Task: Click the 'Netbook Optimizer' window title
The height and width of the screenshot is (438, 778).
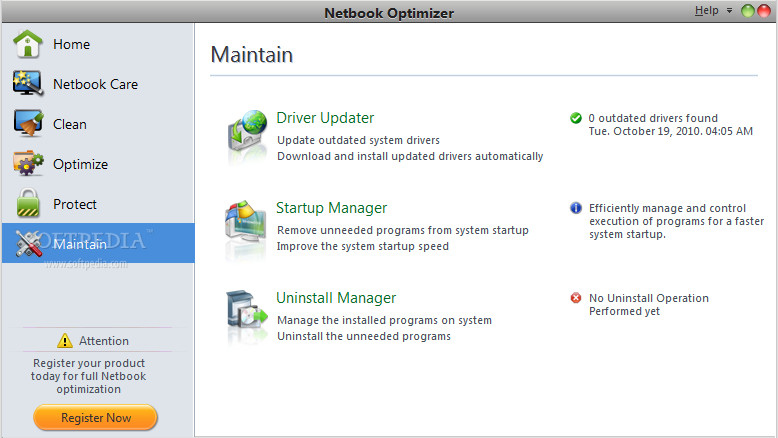Action: point(389,13)
